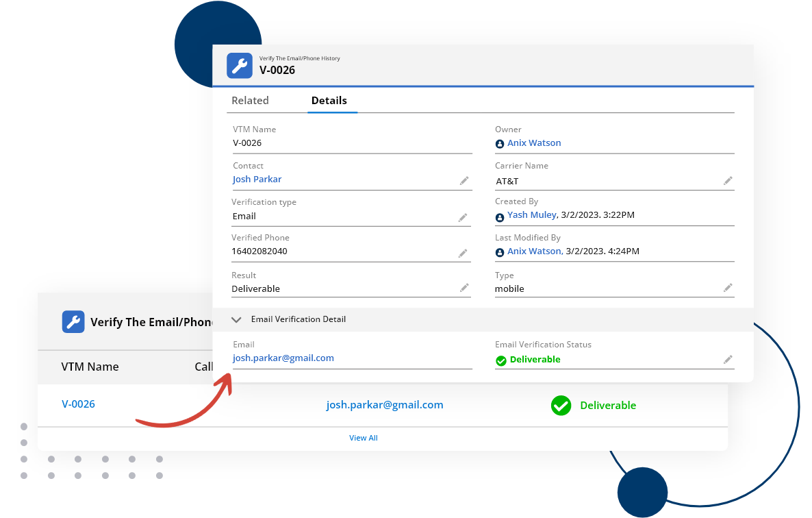Open V-0026 link in the list row

coord(78,404)
